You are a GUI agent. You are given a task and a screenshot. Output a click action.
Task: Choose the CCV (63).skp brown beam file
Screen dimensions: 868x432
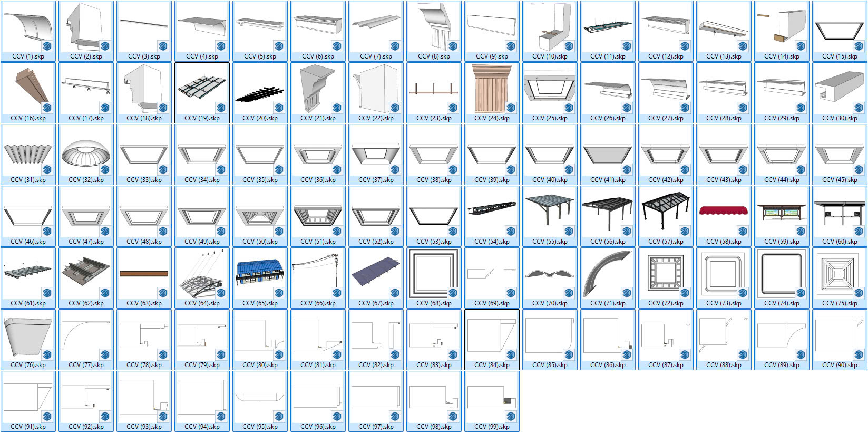coord(143,274)
